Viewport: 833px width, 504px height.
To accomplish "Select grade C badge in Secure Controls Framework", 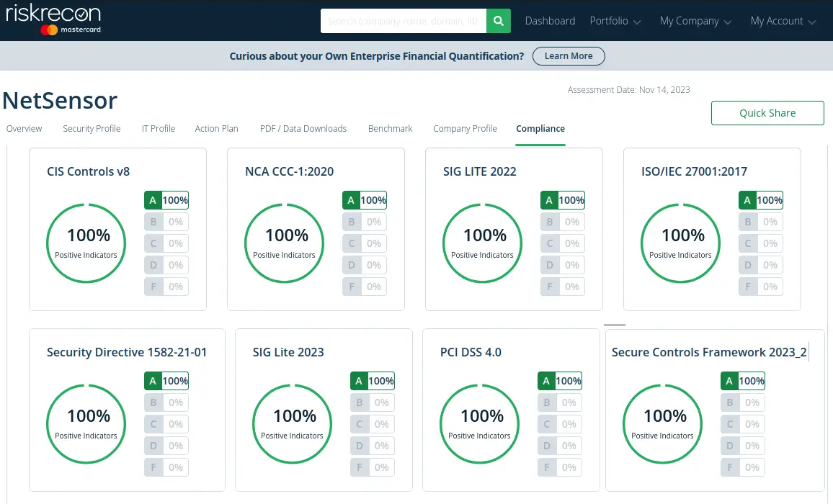I will tap(743, 424).
